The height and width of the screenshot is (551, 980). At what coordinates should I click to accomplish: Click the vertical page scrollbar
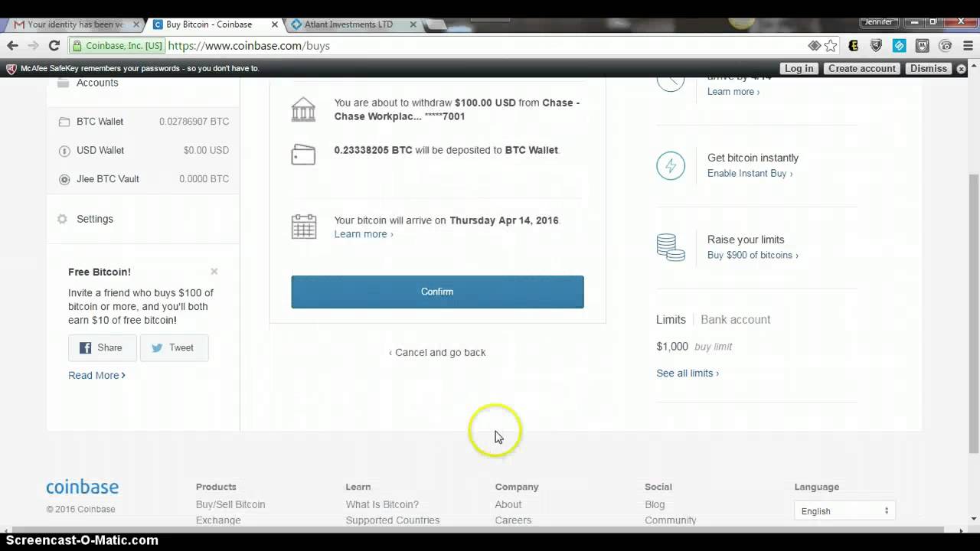(x=974, y=312)
